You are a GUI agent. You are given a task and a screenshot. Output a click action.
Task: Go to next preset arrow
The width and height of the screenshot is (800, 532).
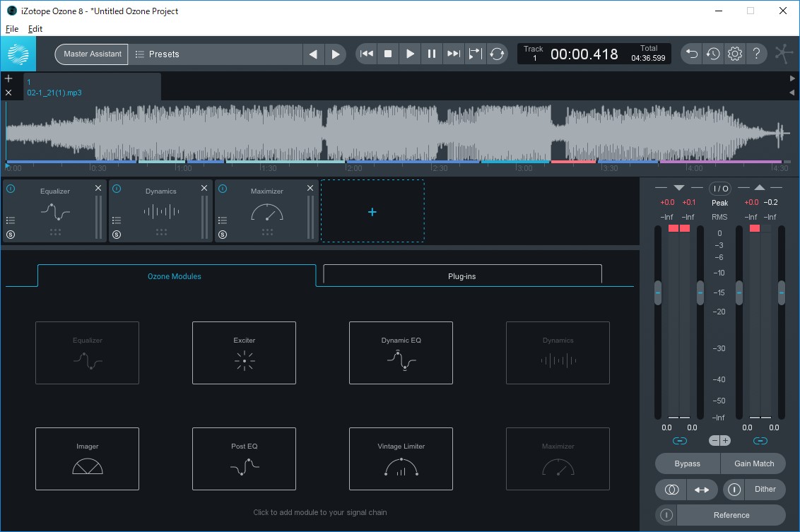pyautogui.click(x=335, y=54)
